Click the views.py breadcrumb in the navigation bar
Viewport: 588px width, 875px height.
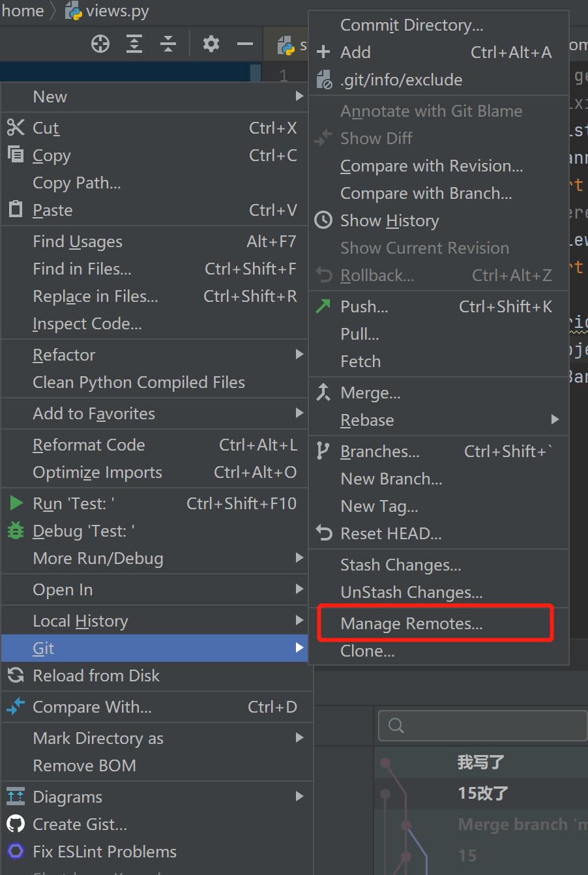tap(108, 11)
